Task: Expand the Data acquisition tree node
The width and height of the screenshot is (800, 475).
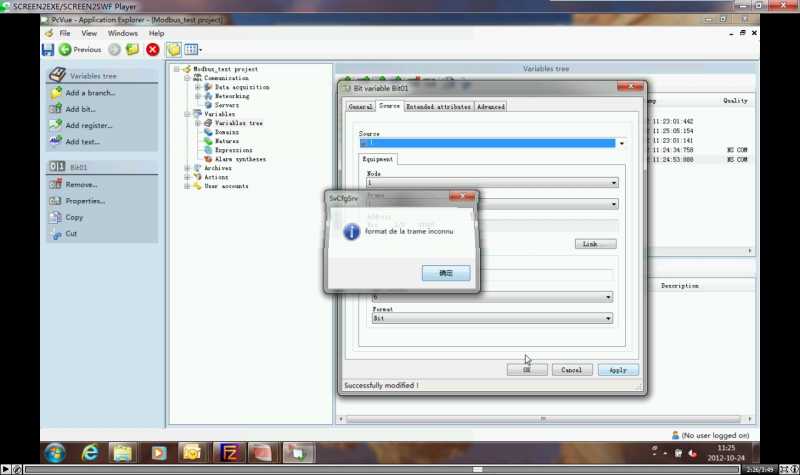Action: 198,87
